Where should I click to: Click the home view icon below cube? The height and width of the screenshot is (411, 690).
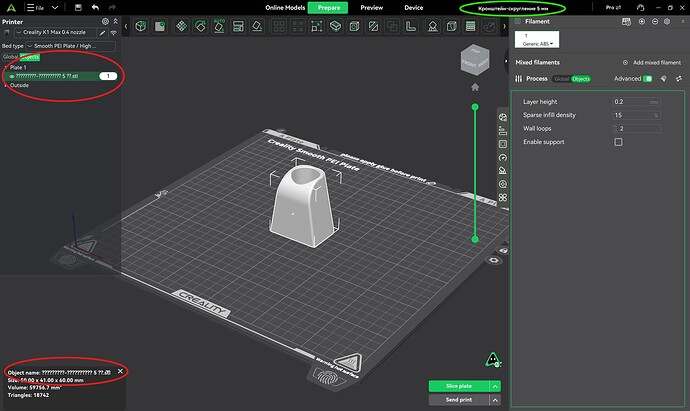(475, 87)
